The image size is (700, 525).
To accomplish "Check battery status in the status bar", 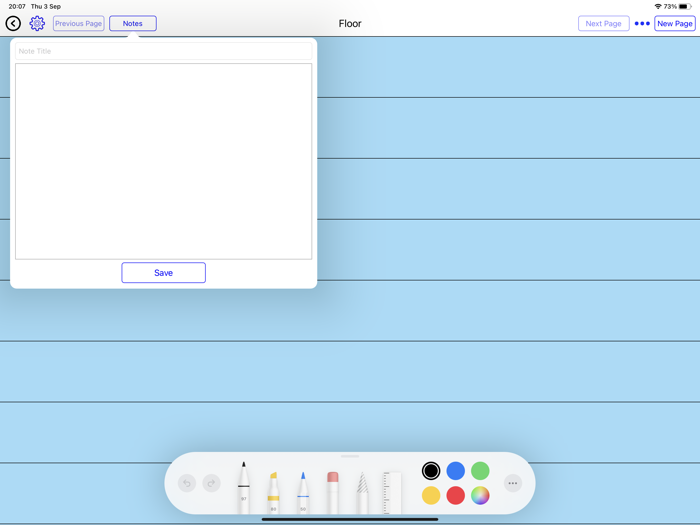I will click(x=685, y=6).
